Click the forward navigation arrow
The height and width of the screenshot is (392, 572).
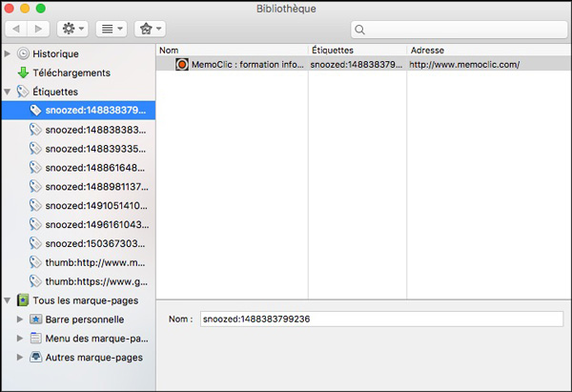click(39, 30)
